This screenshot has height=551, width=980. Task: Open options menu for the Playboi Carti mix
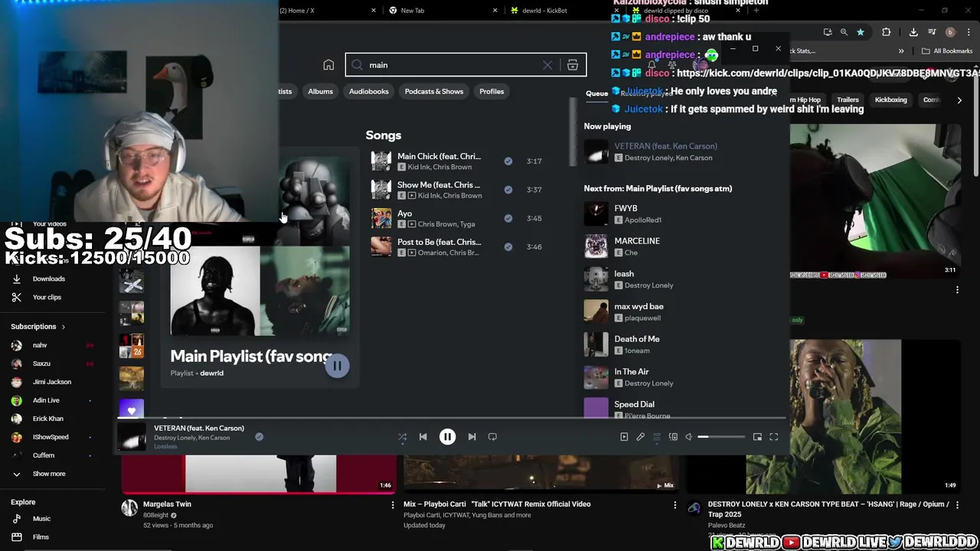point(675,505)
